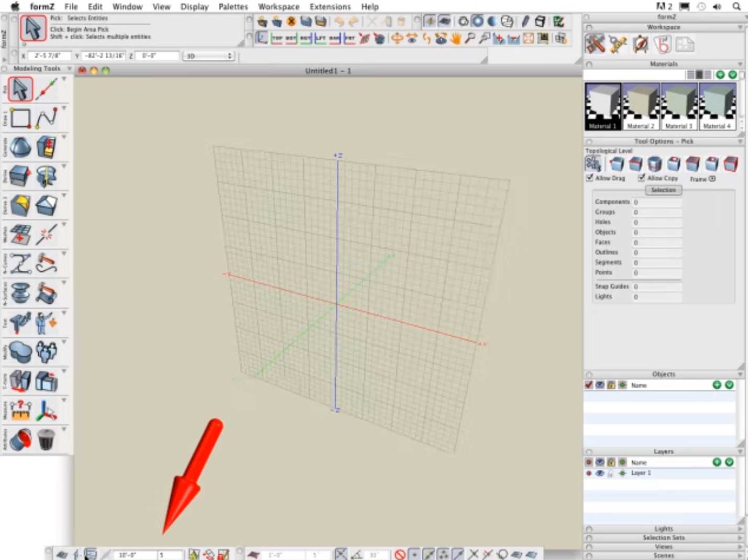The image size is (748, 560).
Task: Select the point topological level cube
Action: click(617, 164)
